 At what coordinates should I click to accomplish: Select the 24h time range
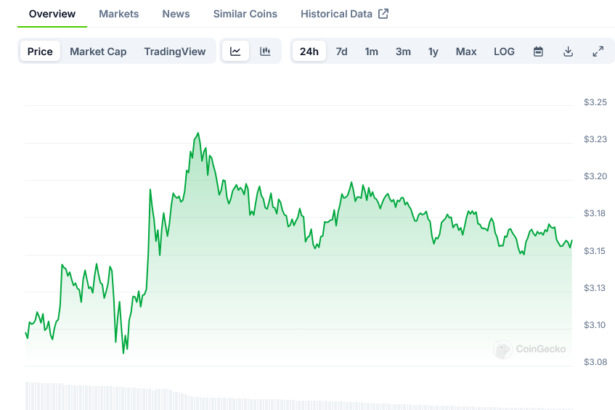[309, 52]
